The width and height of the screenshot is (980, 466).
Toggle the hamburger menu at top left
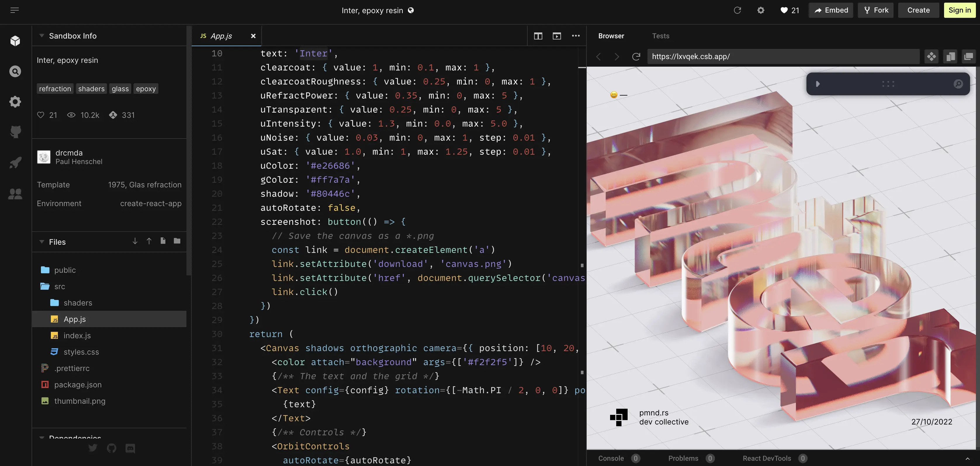[14, 10]
